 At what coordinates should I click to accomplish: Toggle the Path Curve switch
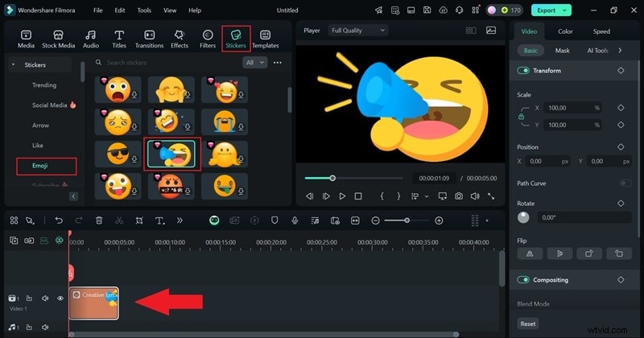625,183
